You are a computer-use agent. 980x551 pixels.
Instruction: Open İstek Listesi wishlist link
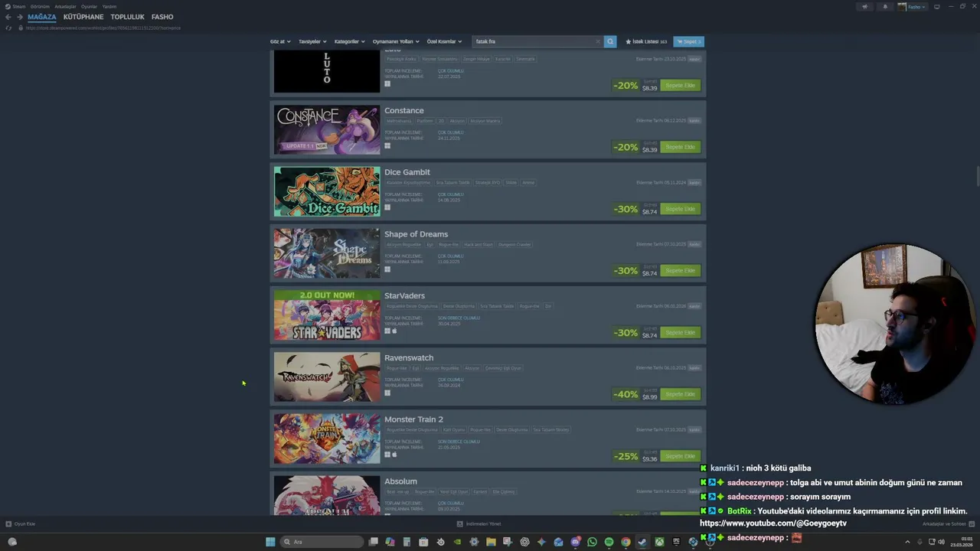(646, 41)
